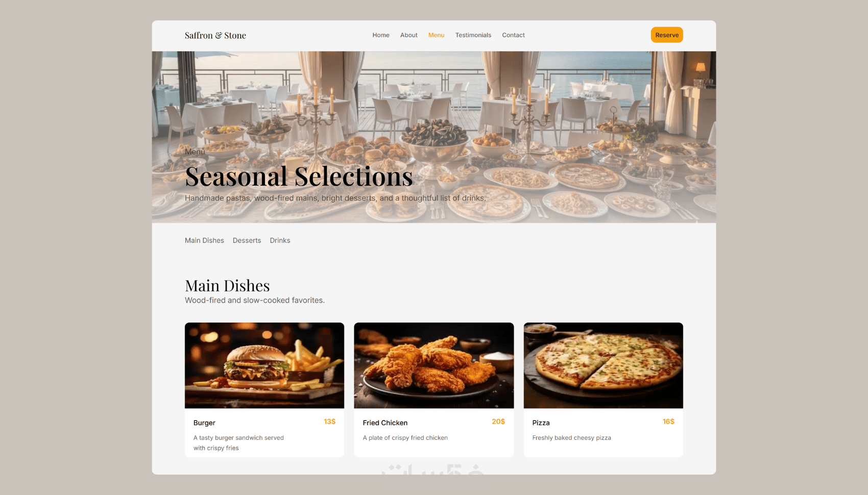The image size is (868, 495).
Task: Click the Seasonal Selections hero heading
Action: (299, 177)
